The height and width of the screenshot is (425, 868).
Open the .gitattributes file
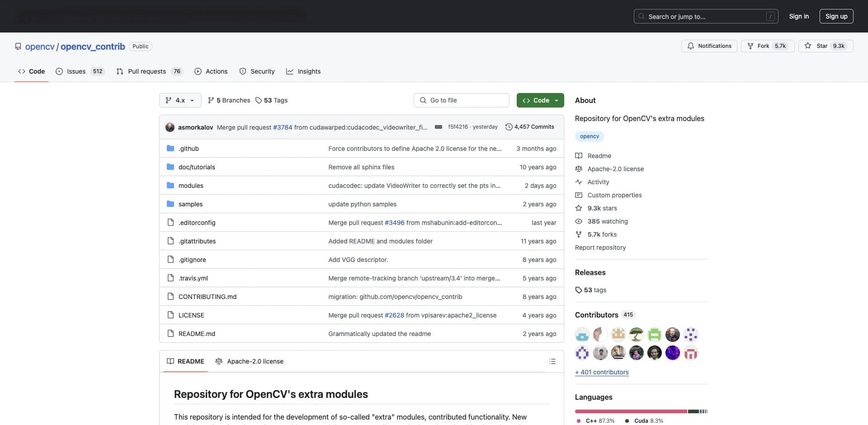click(197, 241)
